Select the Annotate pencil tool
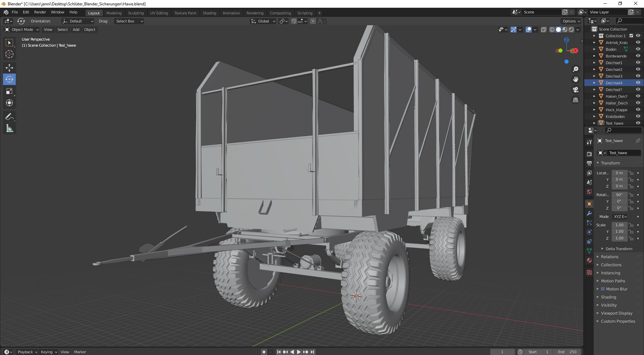 [x=9, y=117]
